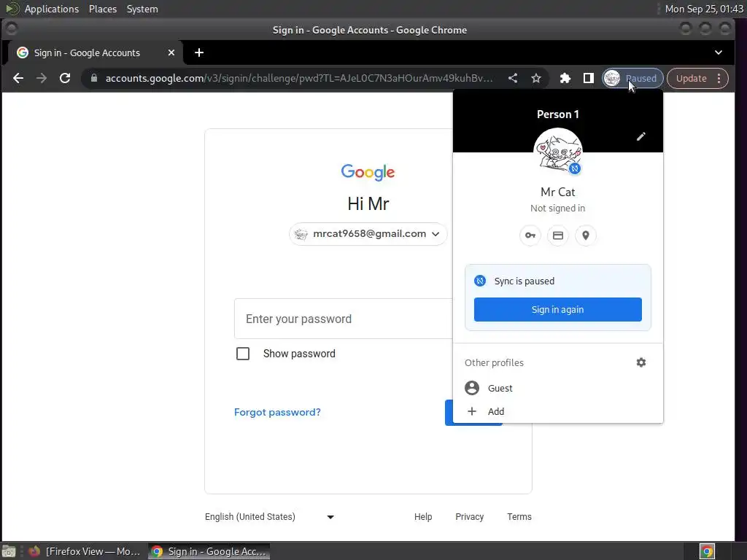
Task: Open the Applications menu
Action: [52, 9]
